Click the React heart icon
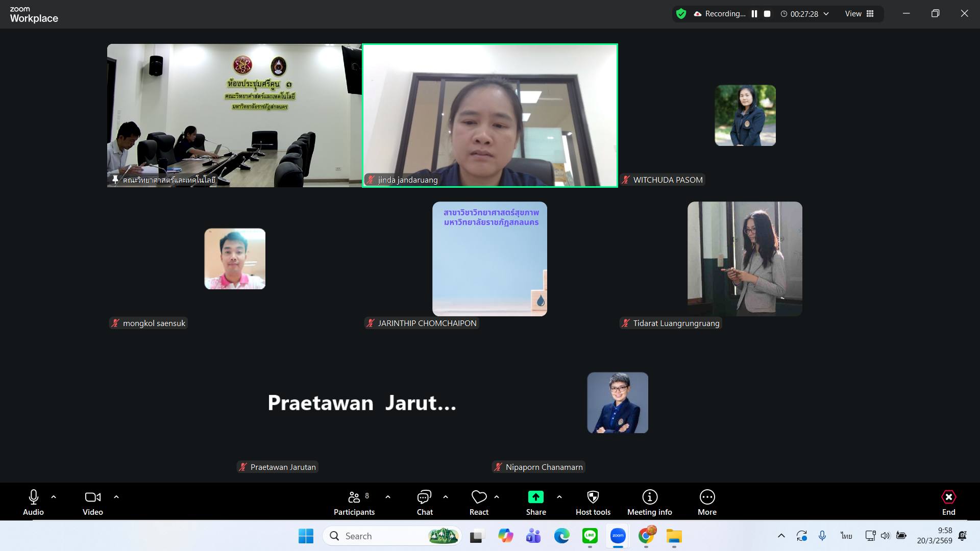Image resolution: width=980 pixels, height=551 pixels. pos(479,497)
